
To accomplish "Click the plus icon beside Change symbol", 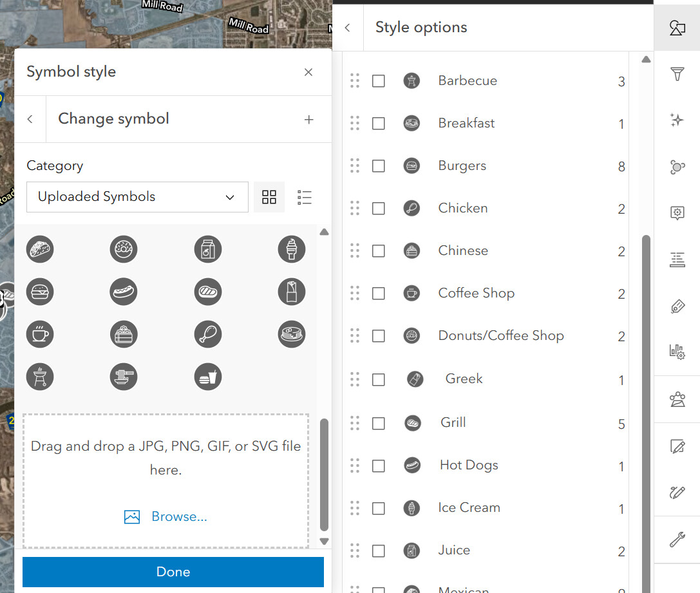I will [x=309, y=119].
